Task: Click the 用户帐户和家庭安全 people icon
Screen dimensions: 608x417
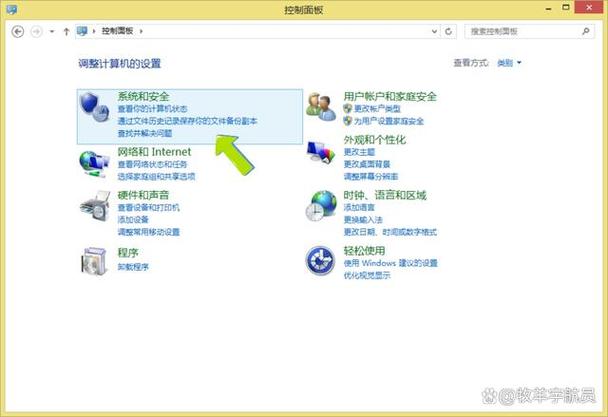Action: pyautogui.click(x=321, y=104)
